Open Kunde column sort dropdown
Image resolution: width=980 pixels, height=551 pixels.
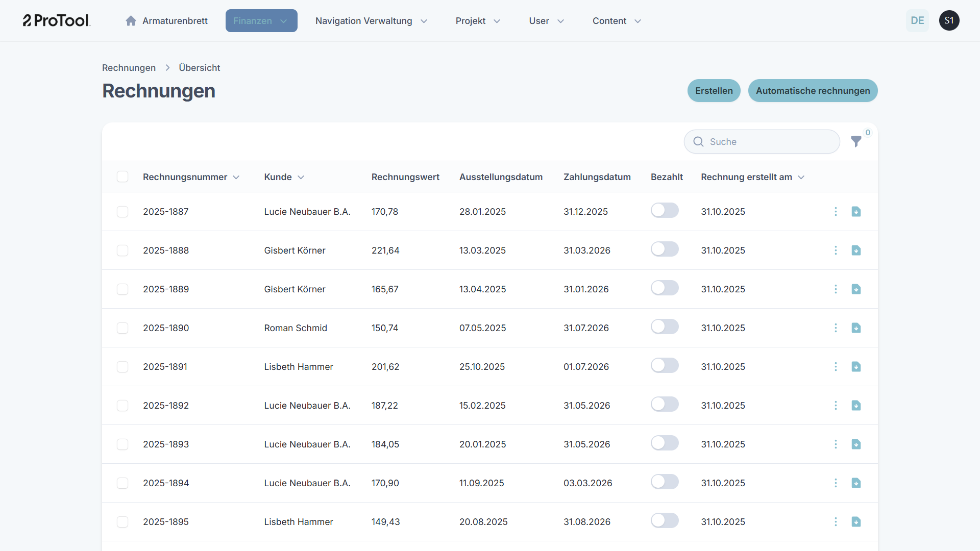301,178
